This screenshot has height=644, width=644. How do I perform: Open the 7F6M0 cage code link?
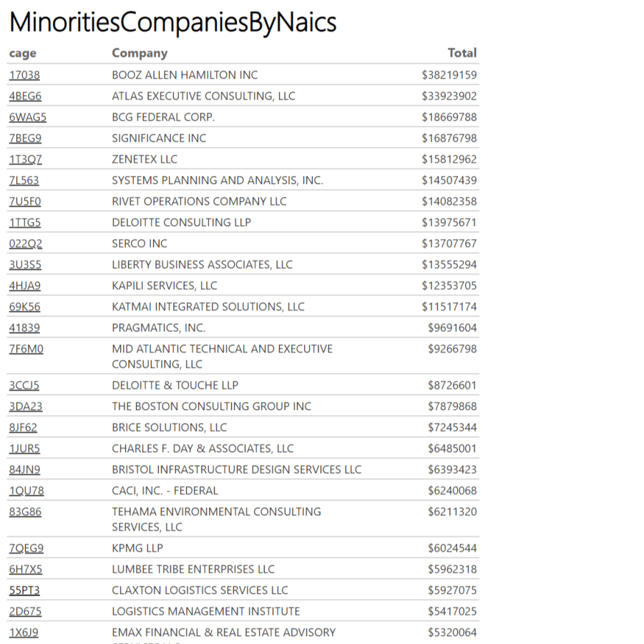click(26, 349)
